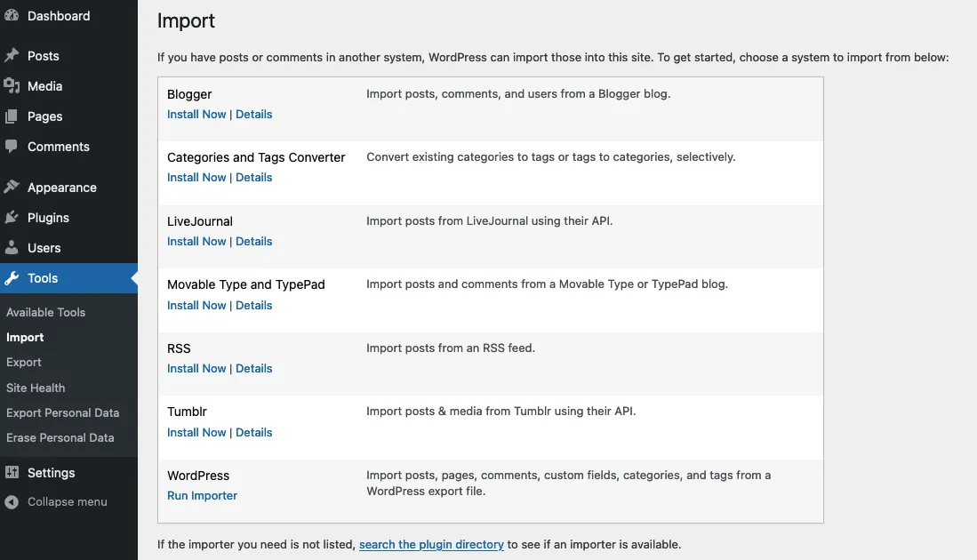Click the Comments speech bubble icon

(x=12, y=147)
